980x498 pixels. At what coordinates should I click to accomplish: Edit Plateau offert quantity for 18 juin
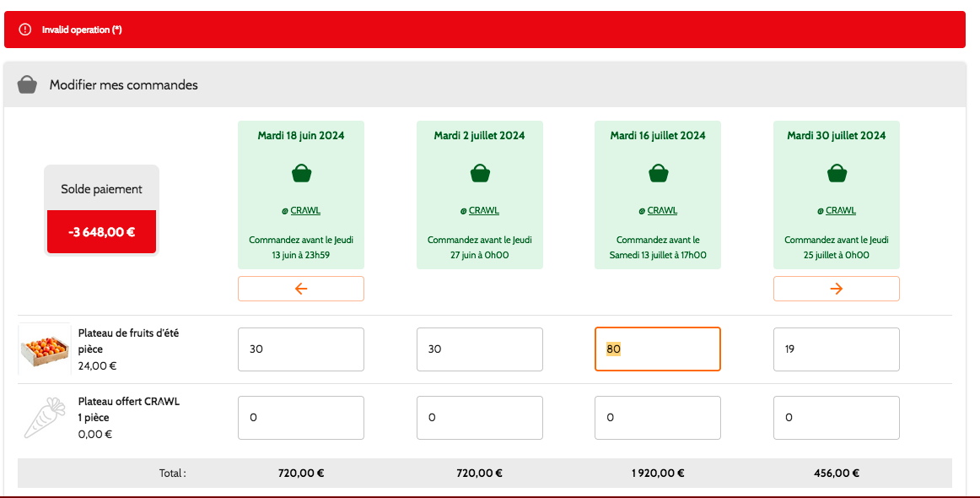(x=301, y=418)
